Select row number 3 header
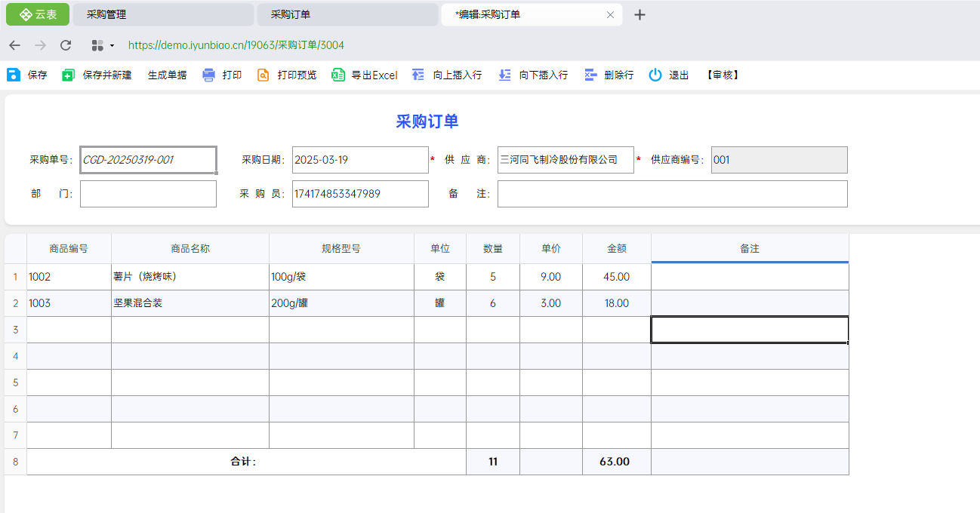 (15, 330)
